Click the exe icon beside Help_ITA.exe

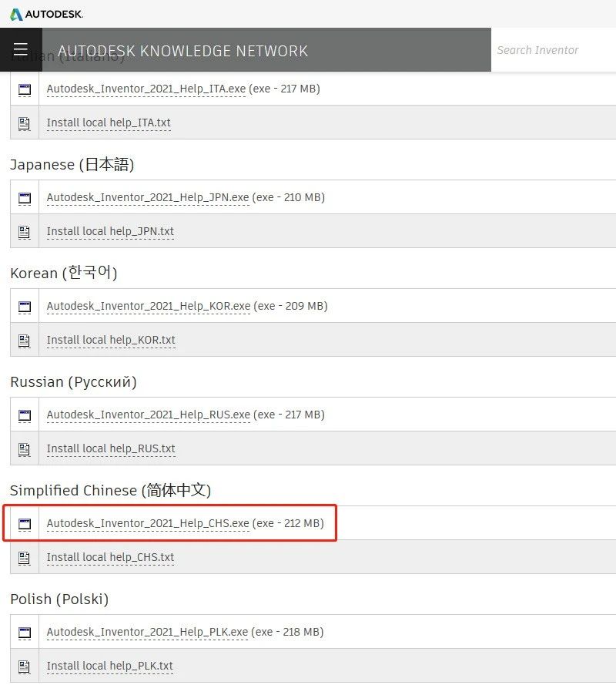[25, 89]
